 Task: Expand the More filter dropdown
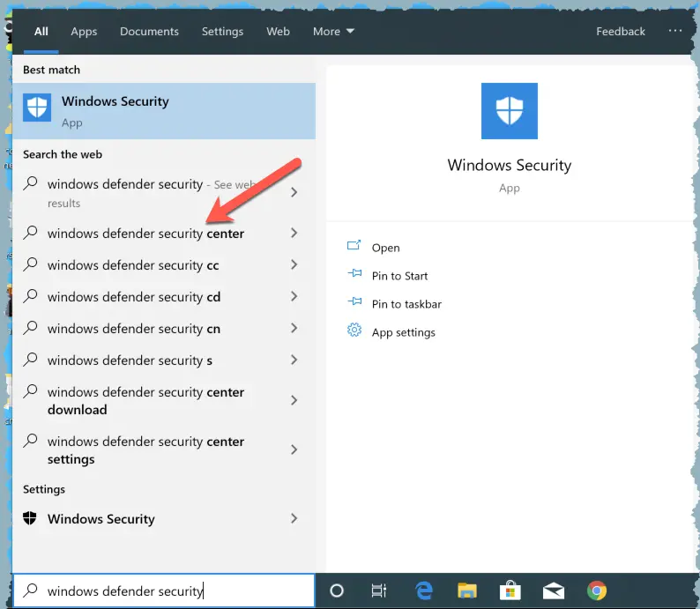coord(333,31)
